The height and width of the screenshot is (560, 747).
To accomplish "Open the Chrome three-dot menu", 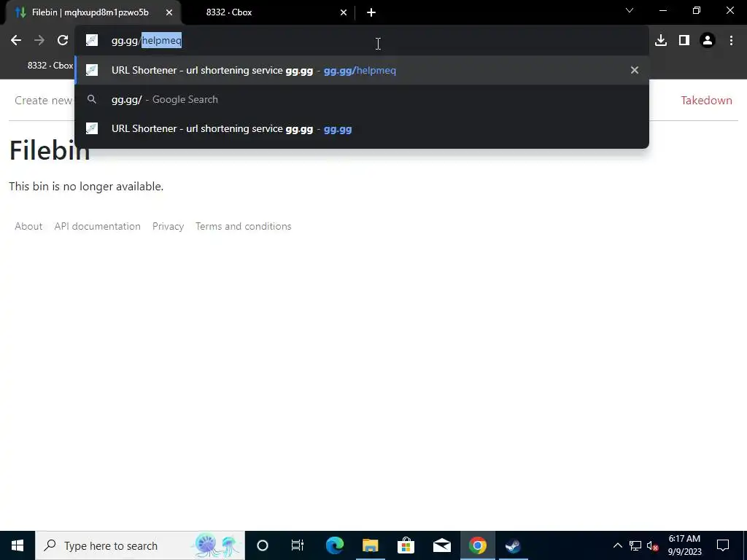I will 731,41.
